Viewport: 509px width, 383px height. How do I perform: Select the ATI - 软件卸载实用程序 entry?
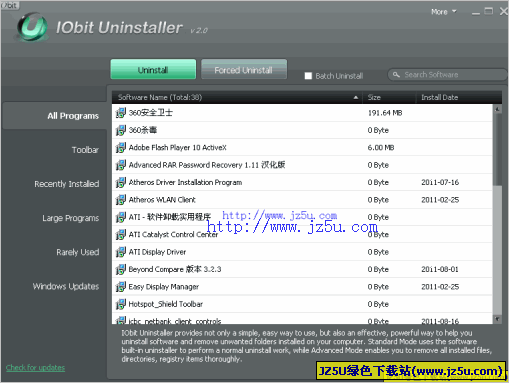tap(302, 217)
